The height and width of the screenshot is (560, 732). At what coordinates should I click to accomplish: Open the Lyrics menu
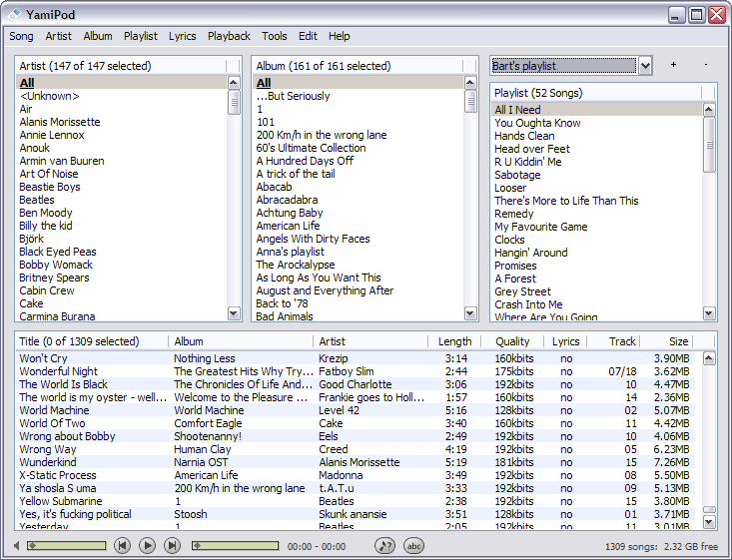182,36
